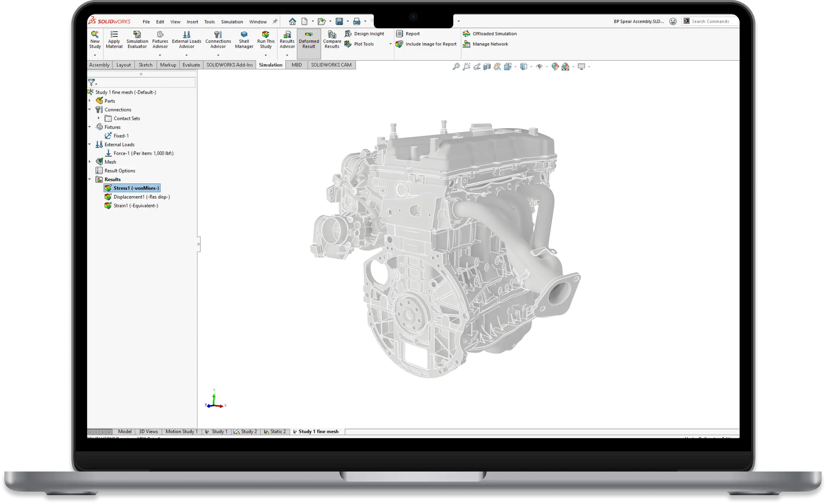Image resolution: width=826 pixels, height=504 pixels.
Task: Click the feature tree panel collapse handle
Action: click(199, 244)
